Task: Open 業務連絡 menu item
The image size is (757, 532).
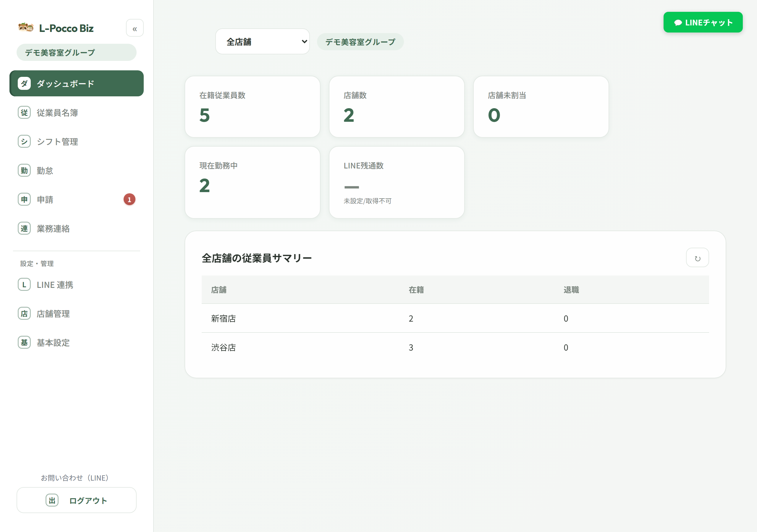Action: pos(77,228)
